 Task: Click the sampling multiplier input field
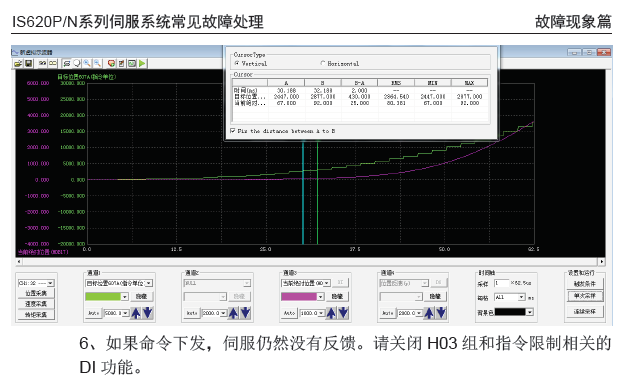pyautogui.click(x=501, y=283)
